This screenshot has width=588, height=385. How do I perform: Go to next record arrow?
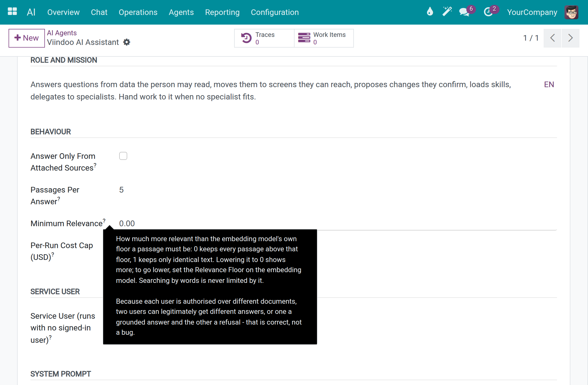(570, 38)
